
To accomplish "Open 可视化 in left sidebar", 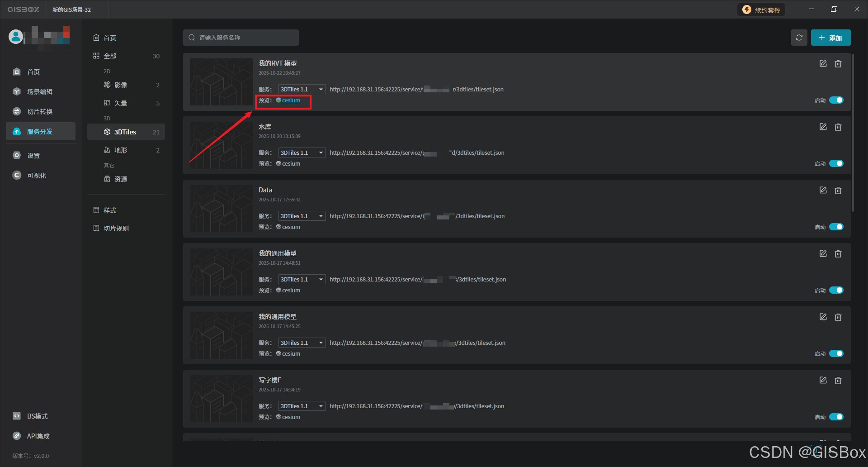I will [41, 176].
